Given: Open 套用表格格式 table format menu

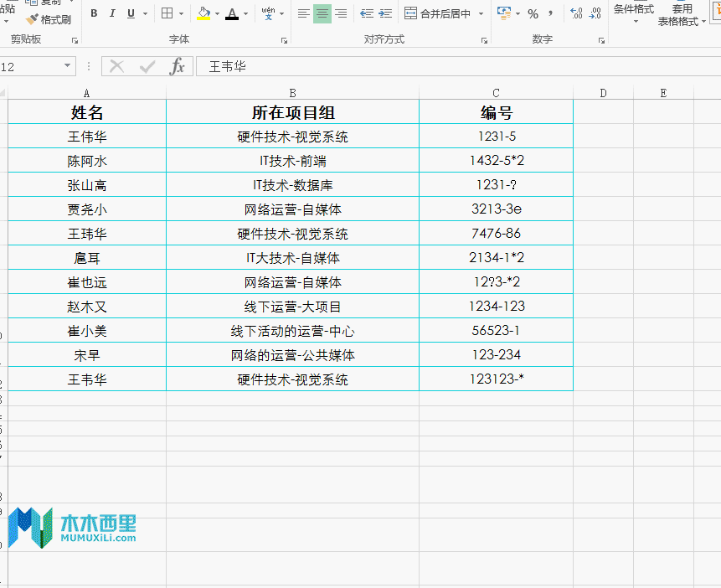Looking at the screenshot, I should pyautogui.click(x=682, y=13).
